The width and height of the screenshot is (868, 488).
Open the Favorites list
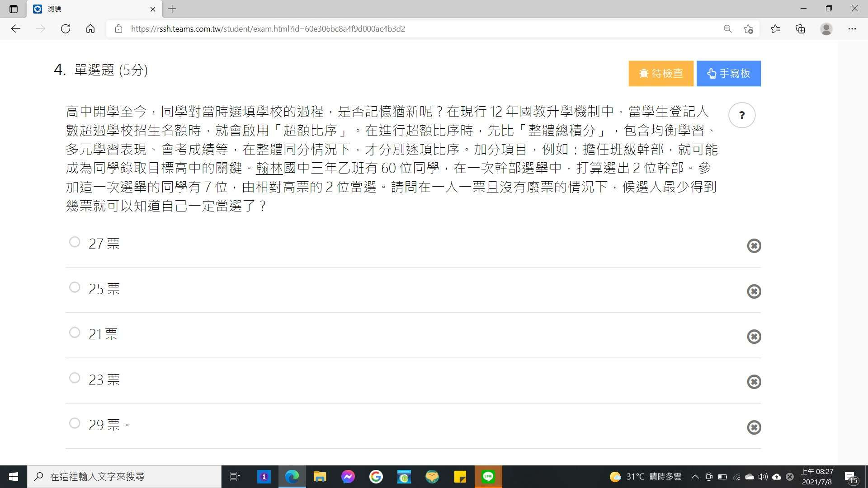[x=775, y=29]
